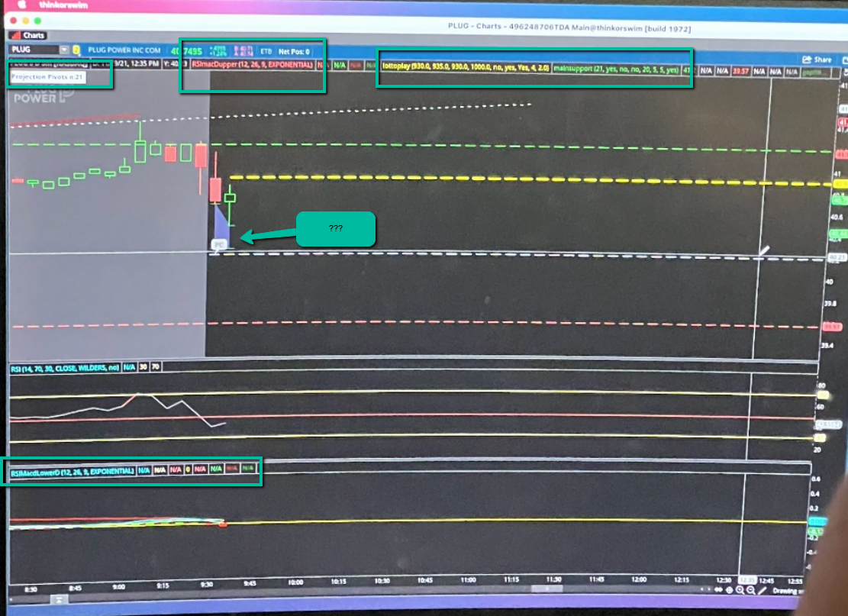Click the lottoplay study label

click(x=466, y=66)
